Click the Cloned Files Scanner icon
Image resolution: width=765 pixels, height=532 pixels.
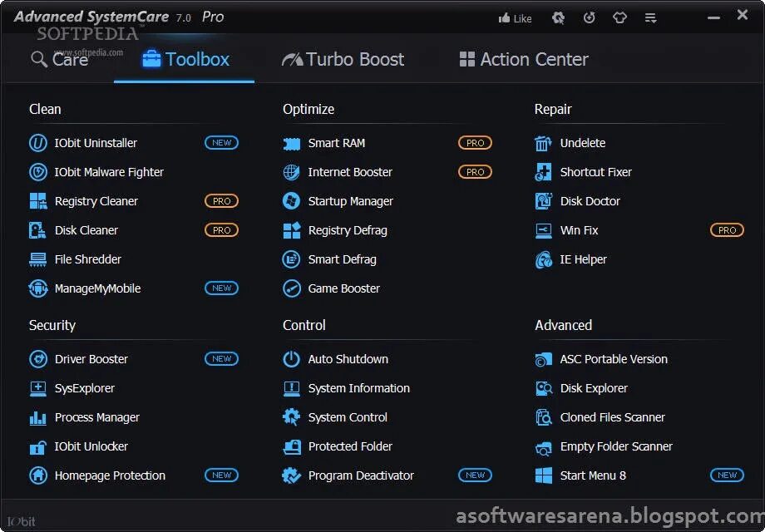click(544, 417)
